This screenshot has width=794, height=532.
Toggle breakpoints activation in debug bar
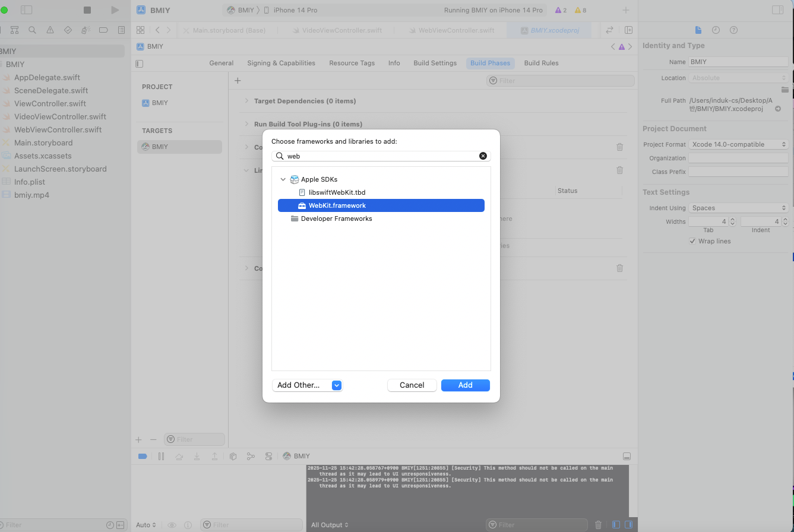tap(143, 456)
